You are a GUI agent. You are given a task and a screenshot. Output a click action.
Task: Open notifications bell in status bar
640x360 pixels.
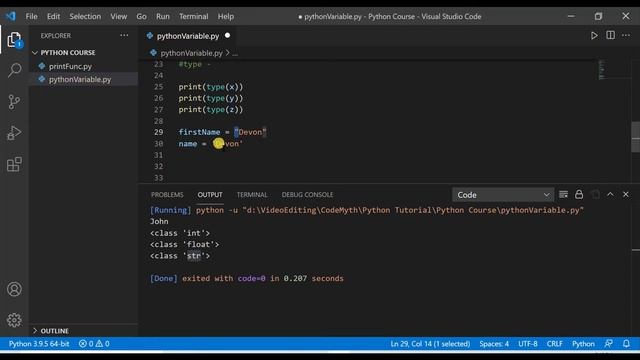click(626, 344)
